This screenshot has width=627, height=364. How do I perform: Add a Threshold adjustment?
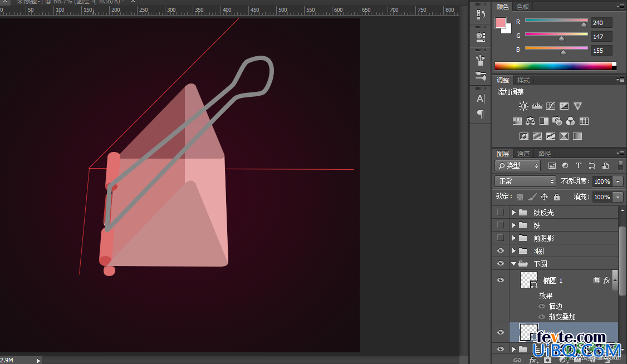pos(551,136)
